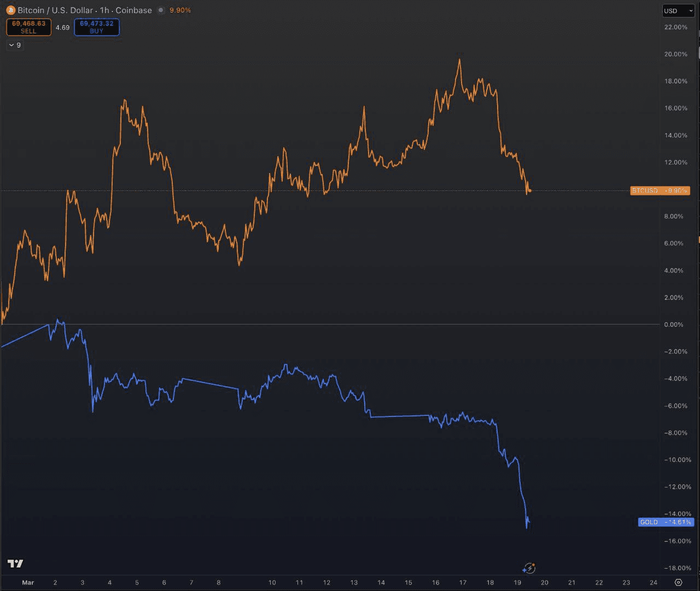
Task: Click the orange current price dot on the BTC line
Action: (x=529, y=190)
